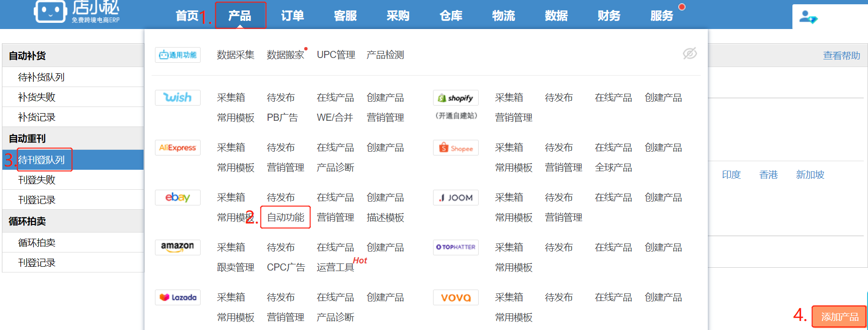
Task: Open the 订单 nav tab
Action: (292, 16)
